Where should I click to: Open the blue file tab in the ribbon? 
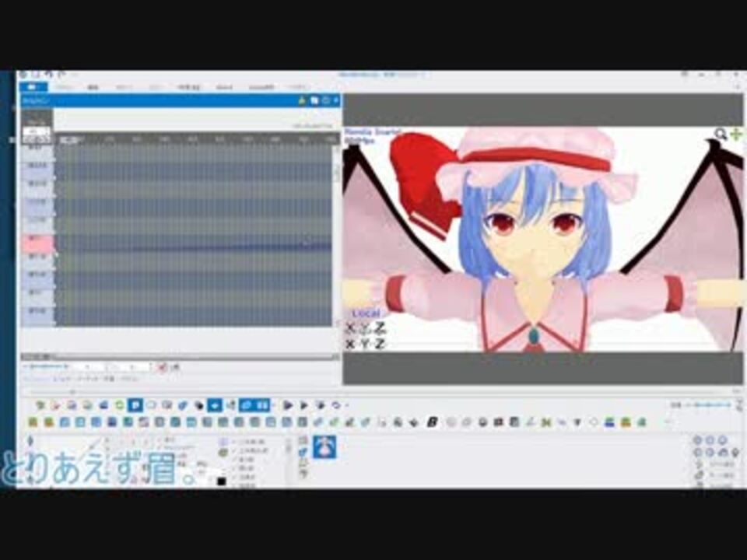[x=33, y=87]
